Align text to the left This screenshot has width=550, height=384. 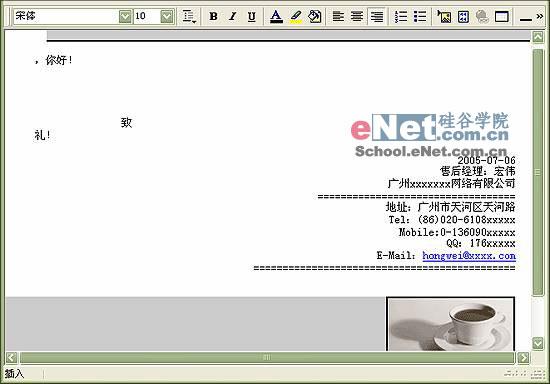(x=338, y=16)
